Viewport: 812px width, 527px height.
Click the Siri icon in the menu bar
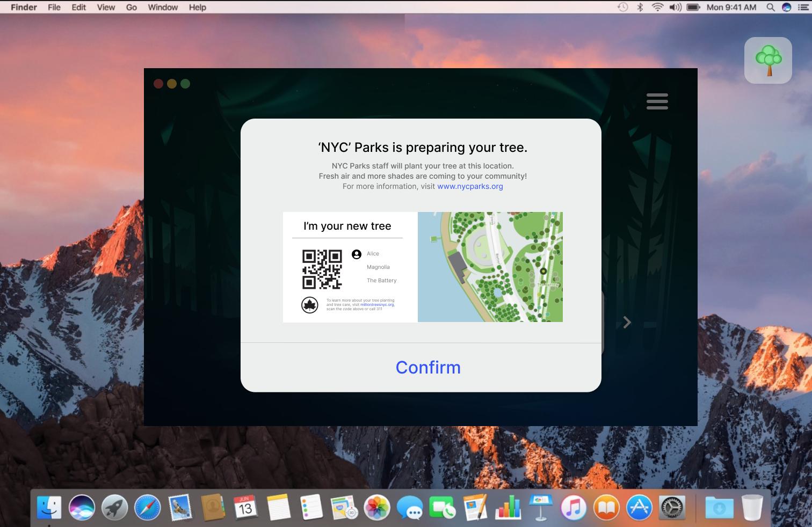tap(787, 7)
